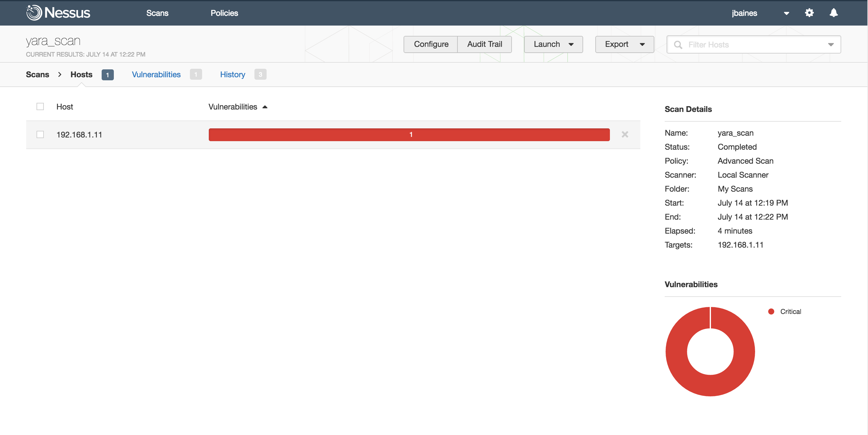868x435 pixels.
Task: Click the search magnifier in Filter Hosts
Action: (x=678, y=45)
